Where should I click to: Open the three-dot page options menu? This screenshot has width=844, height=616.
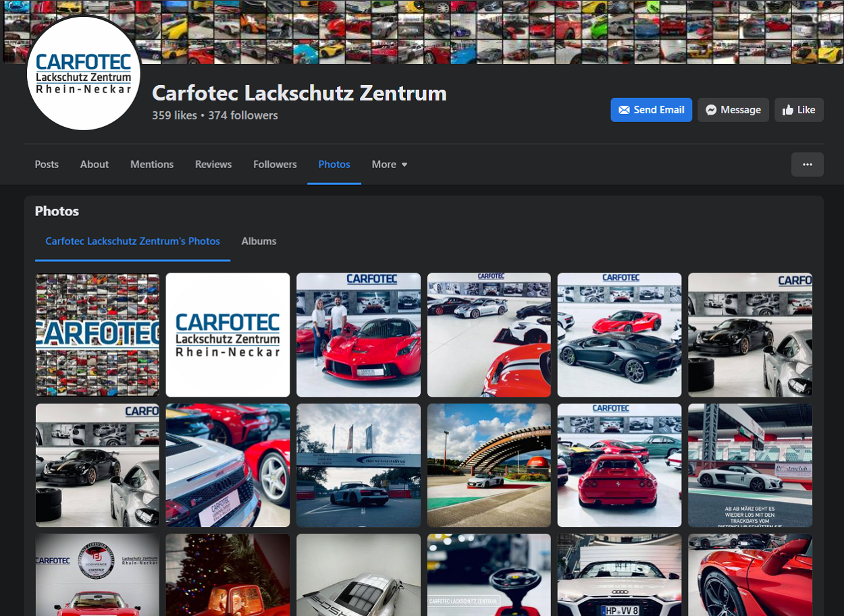tap(808, 164)
